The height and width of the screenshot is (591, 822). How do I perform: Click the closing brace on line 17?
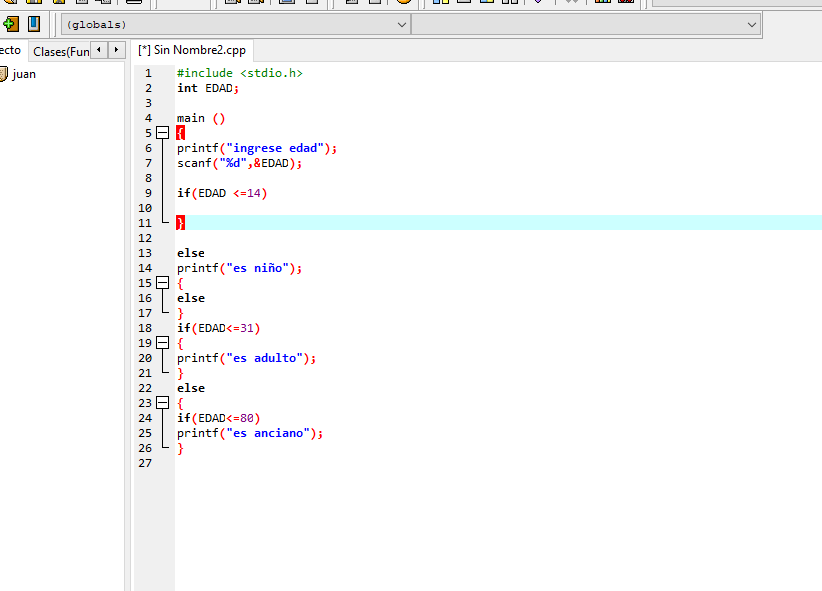(180, 313)
